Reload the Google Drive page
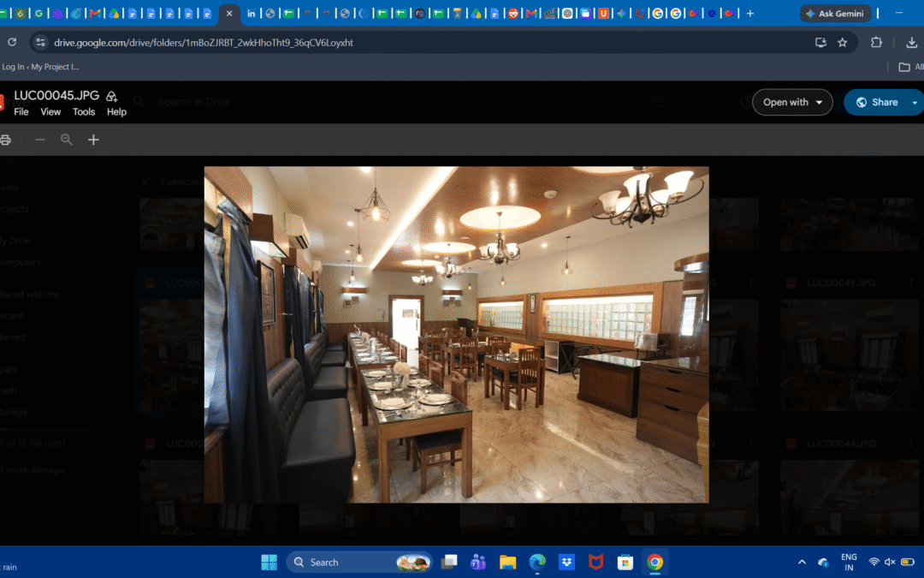 (x=12, y=43)
